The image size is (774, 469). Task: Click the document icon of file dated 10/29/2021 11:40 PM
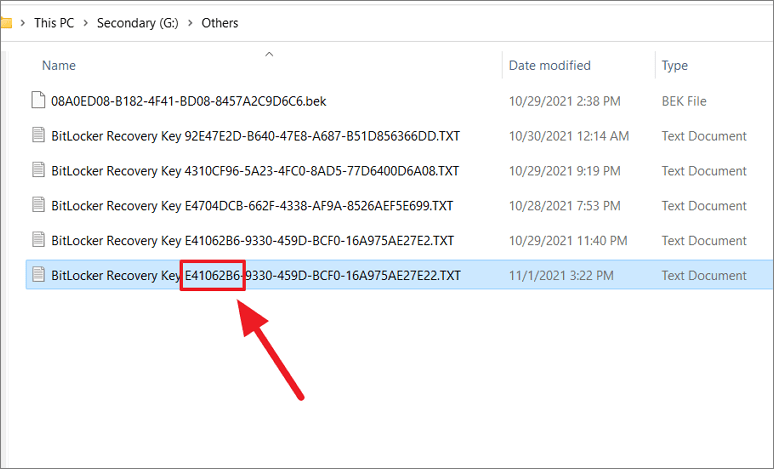[x=38, y=239]
